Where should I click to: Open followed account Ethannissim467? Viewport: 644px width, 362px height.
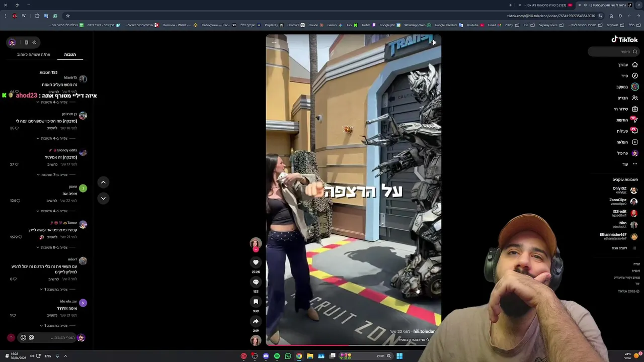coord(618,236)
